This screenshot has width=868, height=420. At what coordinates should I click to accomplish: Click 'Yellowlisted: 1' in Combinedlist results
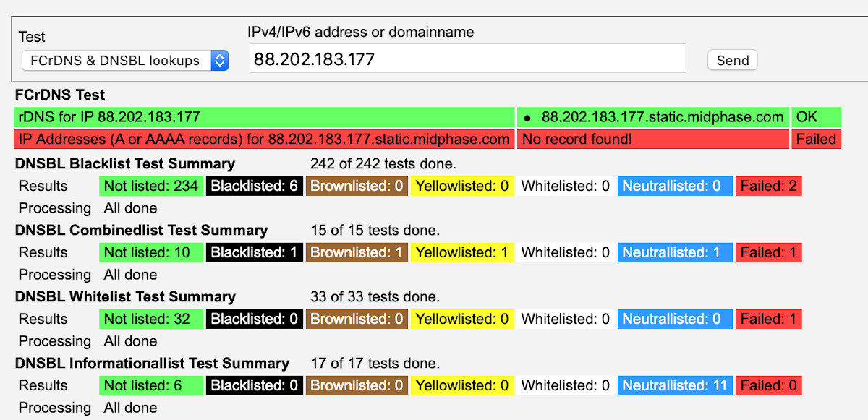[x=461, y=252]
